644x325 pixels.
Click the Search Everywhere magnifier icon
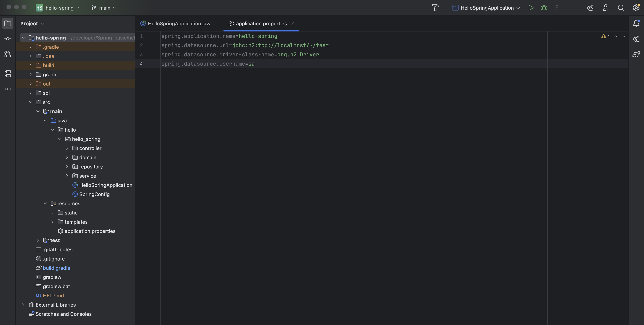pyautogui.click(x=621, y=8)
